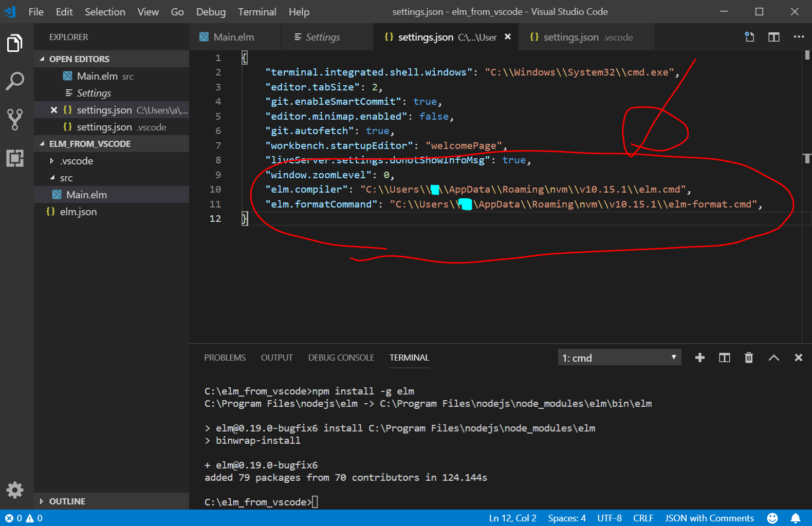Split the terminal panel
Screen dimensions: 812x526
[x=724, y=358]
